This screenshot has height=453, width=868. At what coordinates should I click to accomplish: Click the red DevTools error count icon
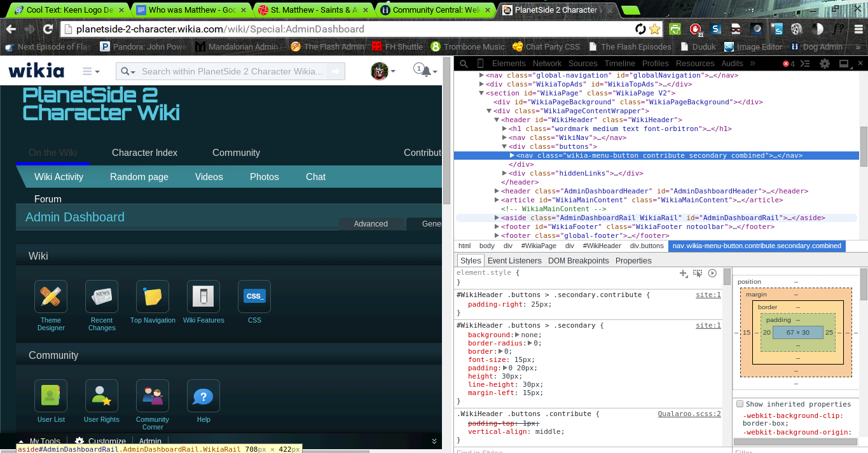(789, 64)
